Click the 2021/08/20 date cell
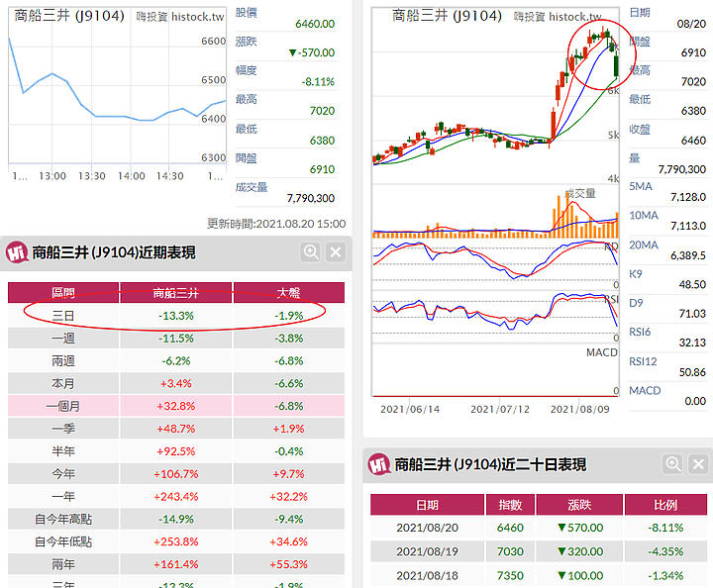The image size is (713, 588). [427, 528]
